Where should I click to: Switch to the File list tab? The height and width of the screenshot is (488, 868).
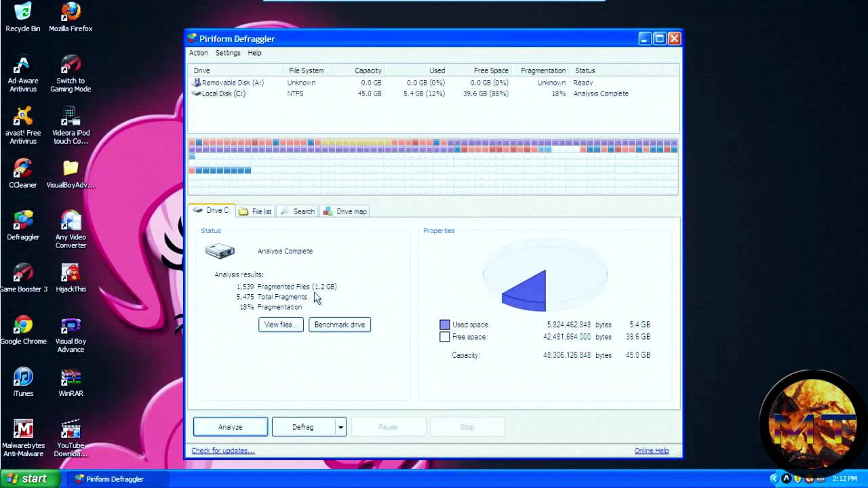[x=255, y=211]
